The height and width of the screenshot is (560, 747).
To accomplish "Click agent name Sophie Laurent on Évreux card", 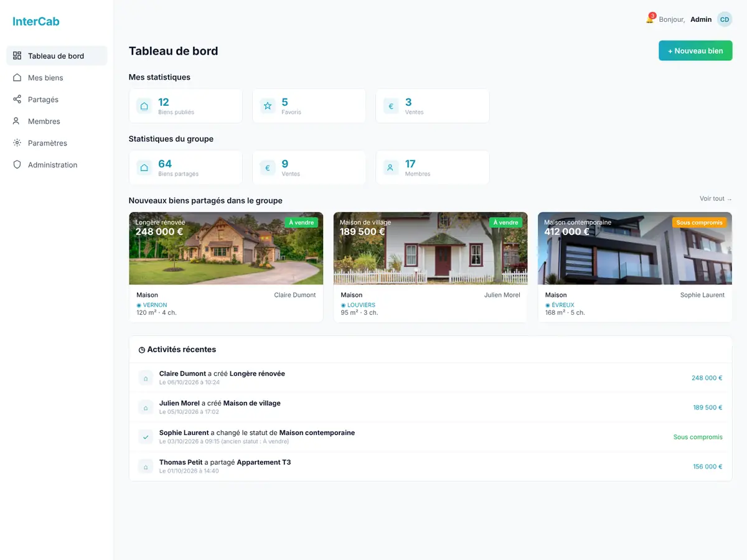I will (x=702, y=295).
